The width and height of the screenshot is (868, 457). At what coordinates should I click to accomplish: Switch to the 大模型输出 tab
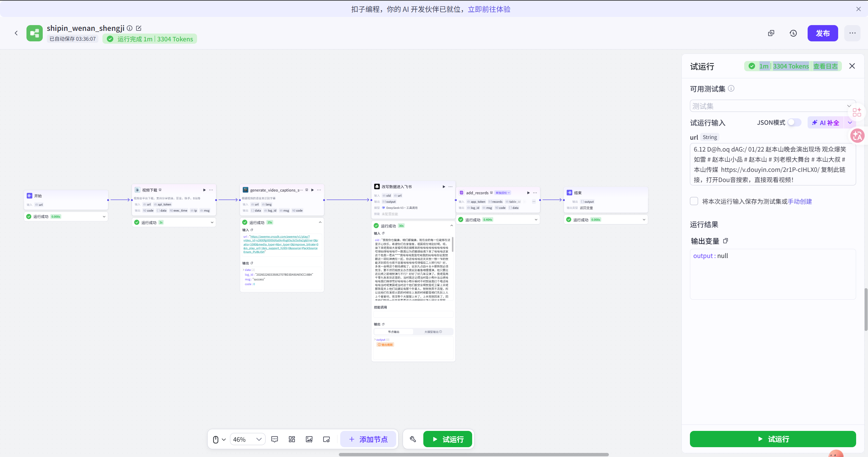tap(431, 332)
